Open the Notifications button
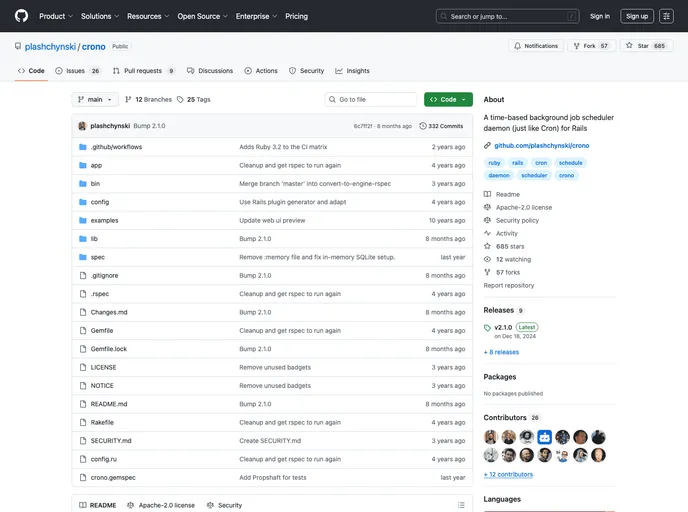Screen dimensions: 688x512 [x=535, y=46]
